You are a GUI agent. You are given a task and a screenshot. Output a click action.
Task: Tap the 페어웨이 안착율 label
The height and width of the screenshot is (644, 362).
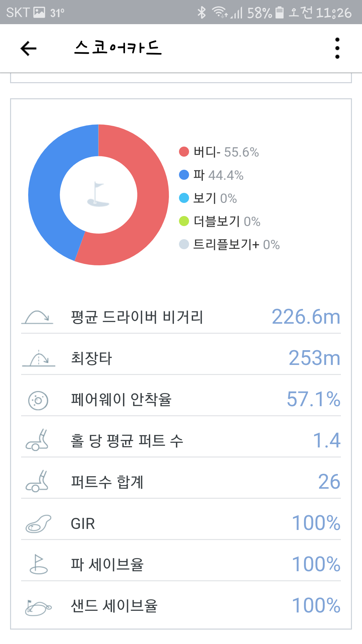(x=121, y=399)
